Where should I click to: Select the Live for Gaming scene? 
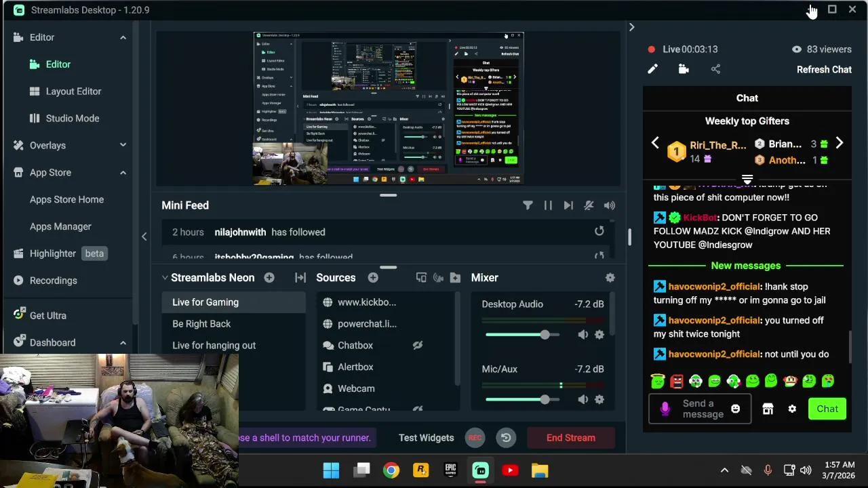[x=234, y=302]
